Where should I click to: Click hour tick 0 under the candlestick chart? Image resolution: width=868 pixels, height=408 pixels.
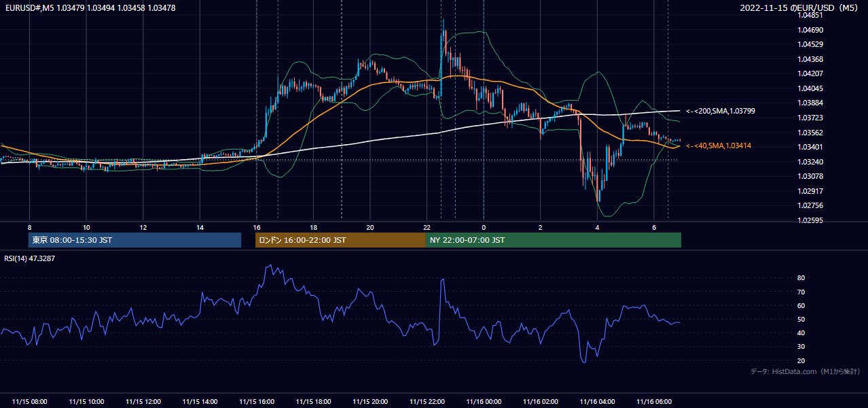[484, 227]
